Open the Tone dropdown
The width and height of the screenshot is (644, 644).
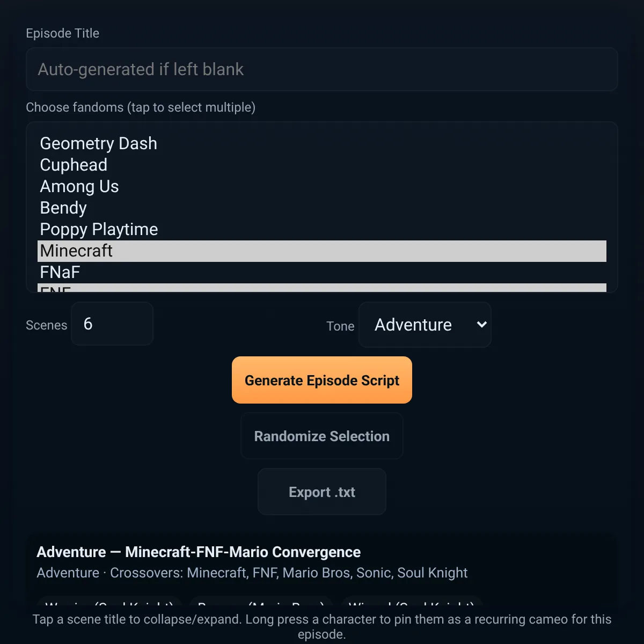[425, 325]
